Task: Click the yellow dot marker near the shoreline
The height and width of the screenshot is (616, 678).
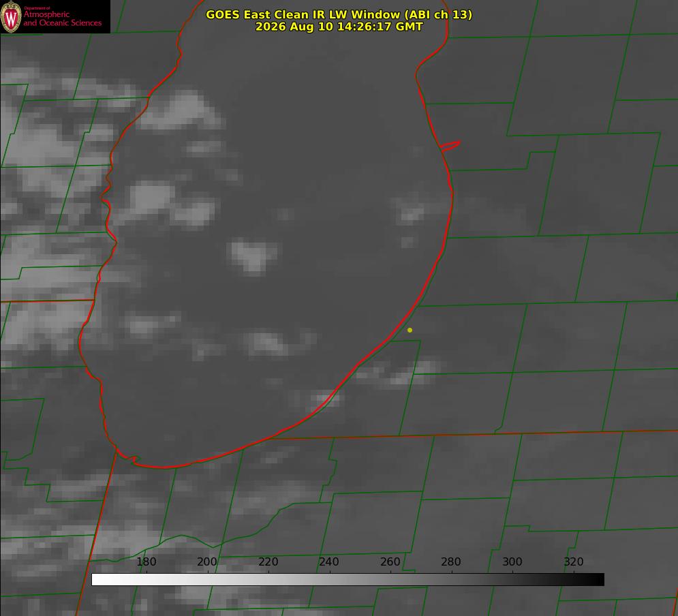Action: point(410,330)
